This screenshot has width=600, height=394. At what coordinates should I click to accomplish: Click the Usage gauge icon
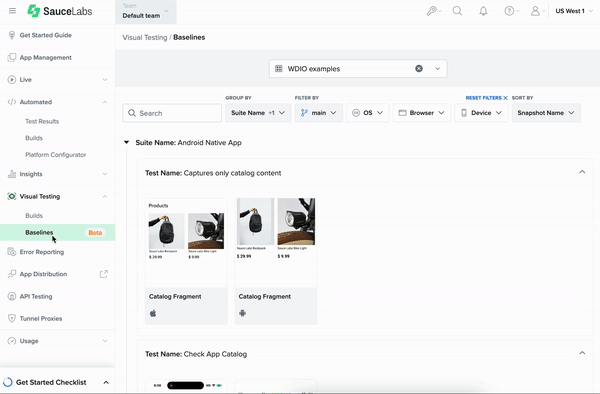pos(12,341)
